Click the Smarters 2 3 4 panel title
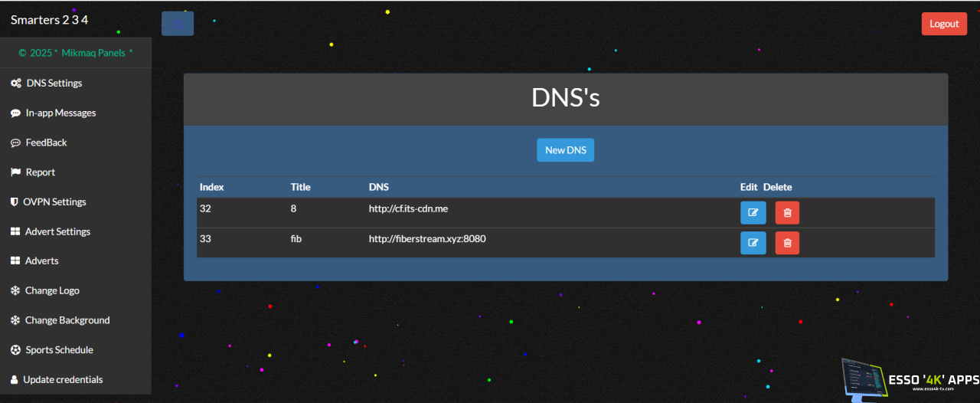 [x=49, y=20]
